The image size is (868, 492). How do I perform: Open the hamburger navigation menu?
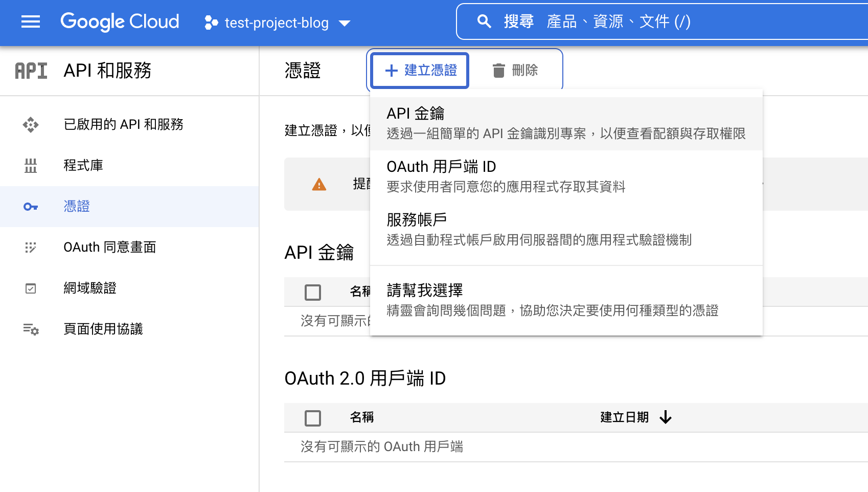click(x=31, y=21)
